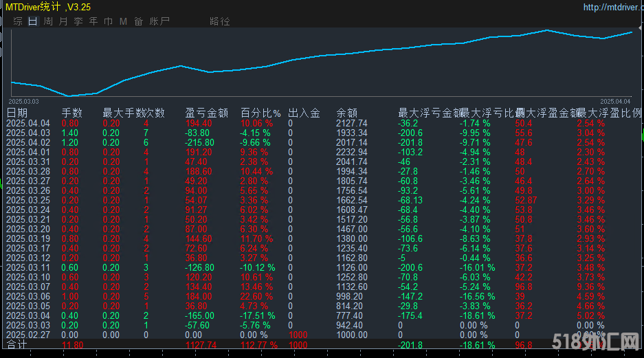
Task: Open the 币 currency tab
Action: click(109, 21)
